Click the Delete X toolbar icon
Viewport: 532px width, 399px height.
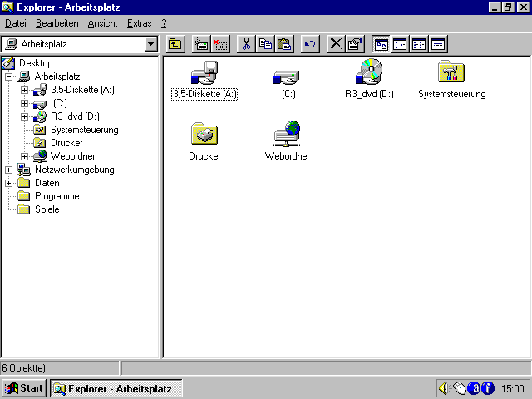pyautogui.click(x=336, y=44)
